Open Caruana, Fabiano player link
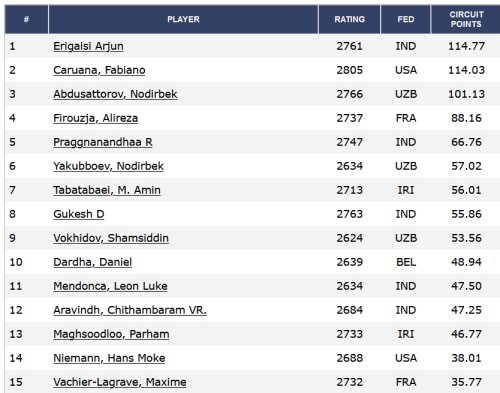 [99, 70]
